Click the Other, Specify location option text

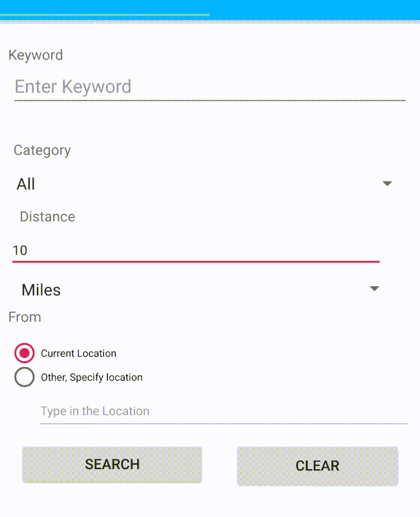point(91,377)
